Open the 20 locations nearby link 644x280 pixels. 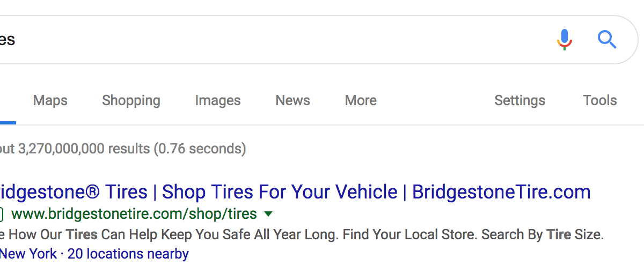(x=128, y=254)
